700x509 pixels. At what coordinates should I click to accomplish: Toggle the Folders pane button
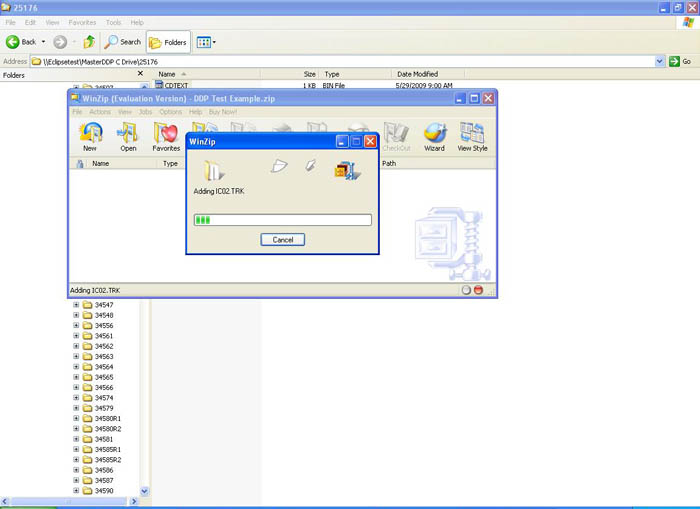click(x=168, y=42)
